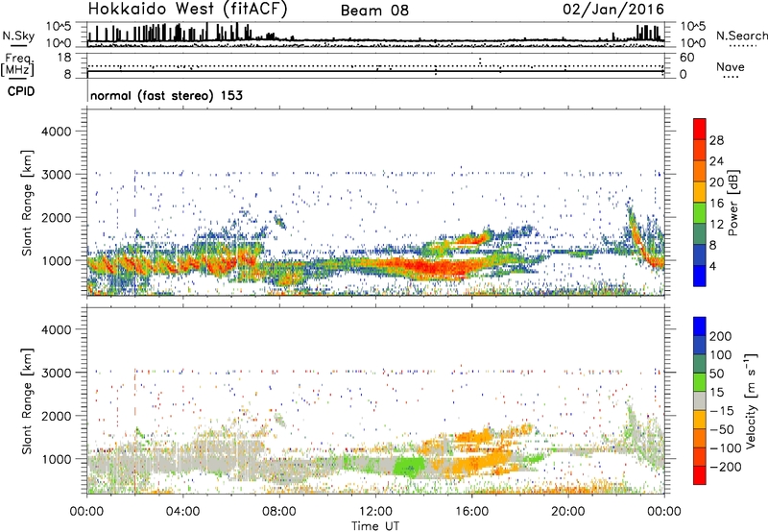
Task: Click 'normal (fast stereo) 153' text
Action: click(166, 95)
